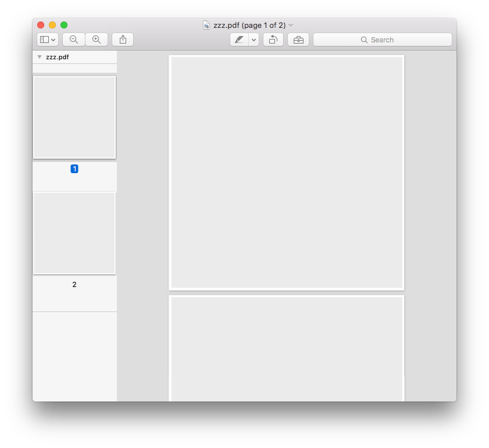Click the highlighted page number 1 badge
The height and width of the screenshot is (448, 489).
coord(74,169)
